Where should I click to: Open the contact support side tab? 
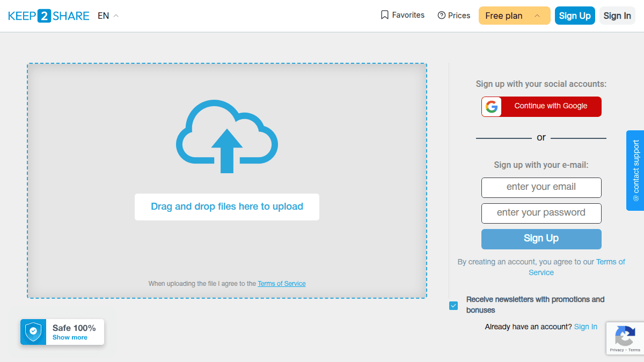tap(635, 171)
